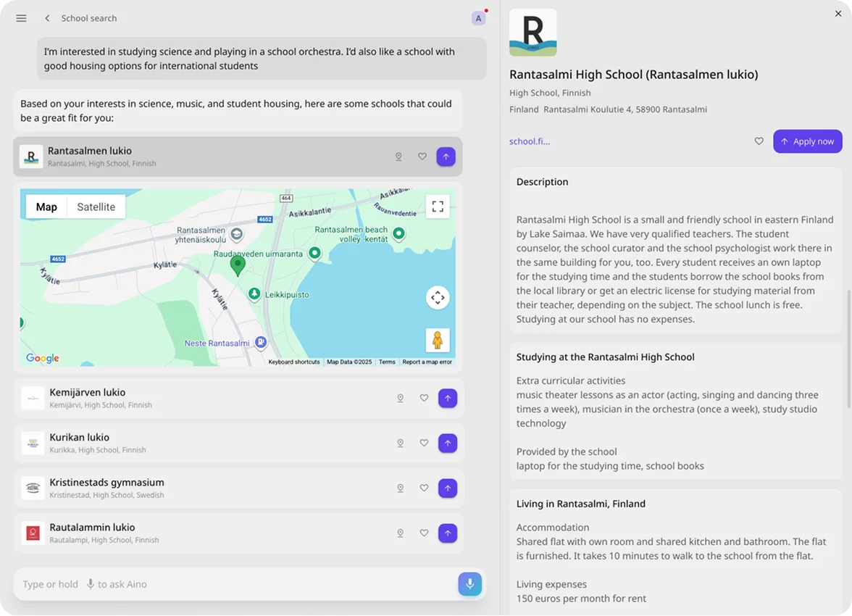The image size is (852, 616).
Task: Select the Map view tab
Action: (46, 207)
